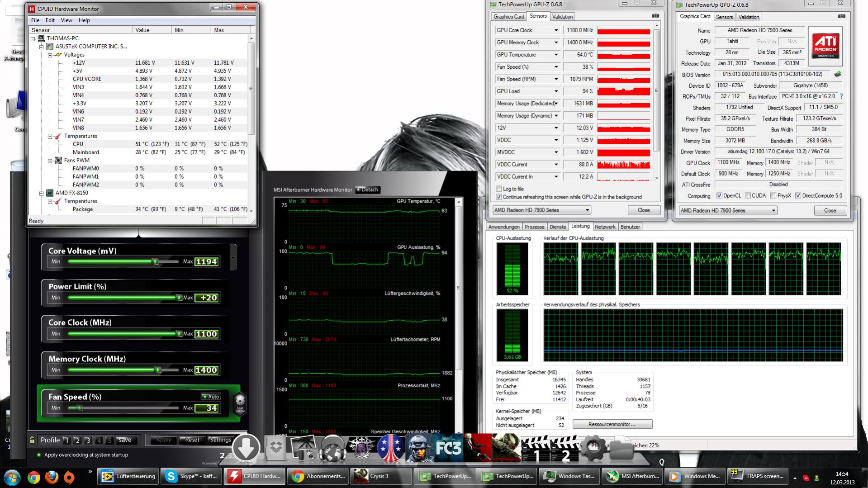Open the globe headphones dock icon
This screenshot has width=868, height=488.
tap(332, 449)
